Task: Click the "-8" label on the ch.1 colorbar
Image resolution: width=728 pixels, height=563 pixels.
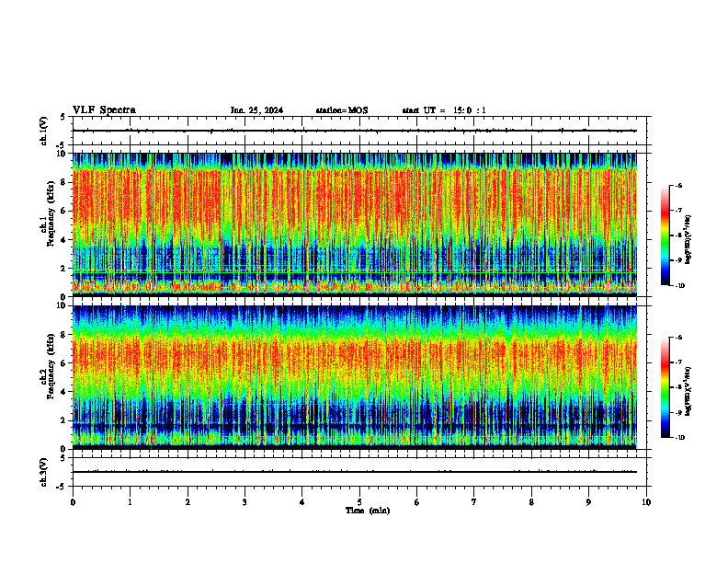Action: (677, 236)
